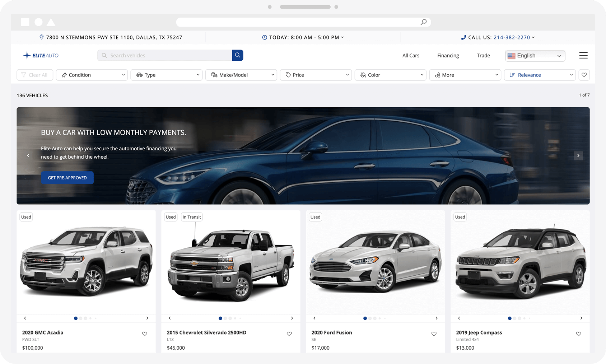This screenshot has height=364, width=606.
Task: Expand the Color filter dropdown
Action: tap(391, 75)
